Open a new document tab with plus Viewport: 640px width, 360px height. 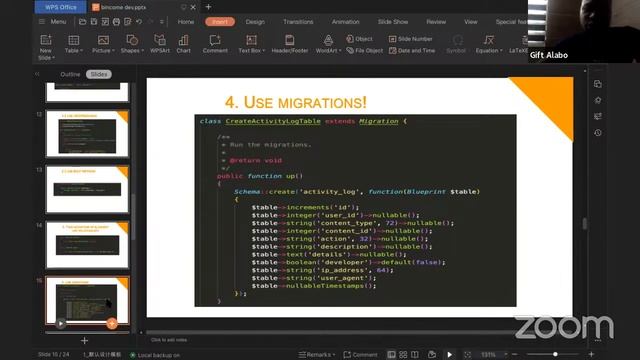pyautogui.click(x=208, y=7)
